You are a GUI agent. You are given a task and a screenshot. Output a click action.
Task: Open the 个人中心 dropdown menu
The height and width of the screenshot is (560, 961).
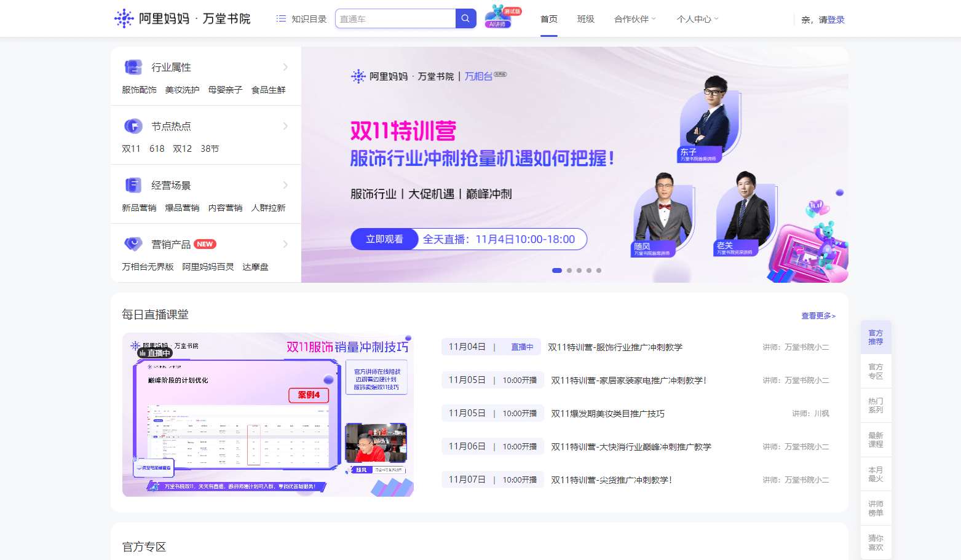[698, 19]
